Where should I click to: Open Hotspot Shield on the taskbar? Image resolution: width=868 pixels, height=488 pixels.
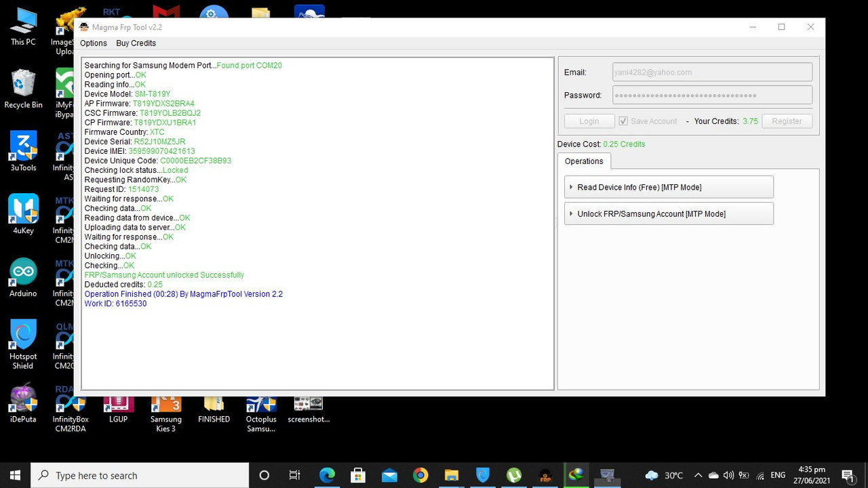point(483,475)
